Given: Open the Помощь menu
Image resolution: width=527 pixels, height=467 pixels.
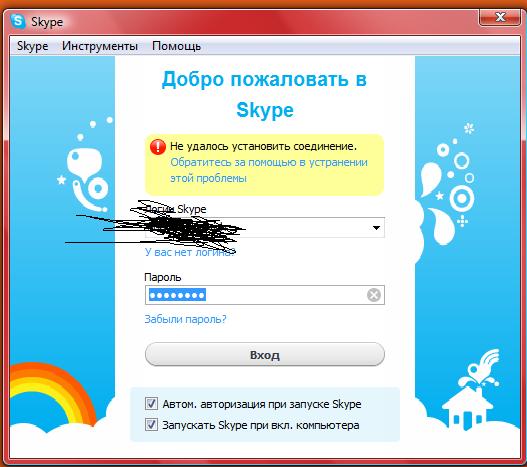Looking at the screenshot, I should click(x=176, y=46).
